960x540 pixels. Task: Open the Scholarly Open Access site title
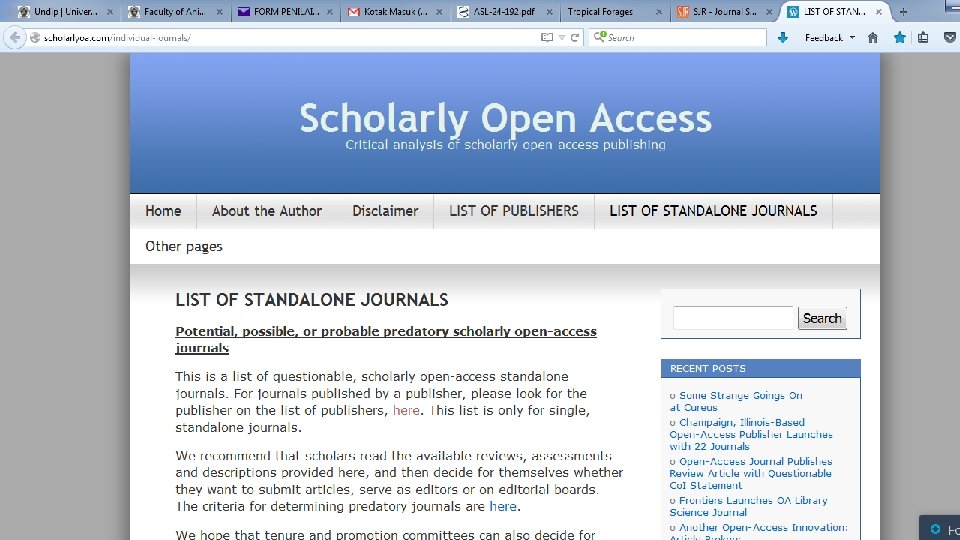coord(505,118)
